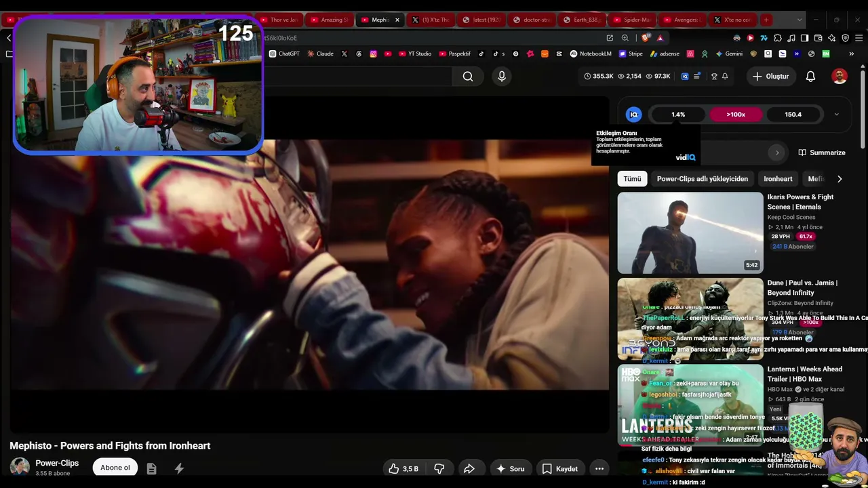Switch to the Thor ve Jane browser tab
This screenshot has width=868, height=488.
[x=278, y=20]
